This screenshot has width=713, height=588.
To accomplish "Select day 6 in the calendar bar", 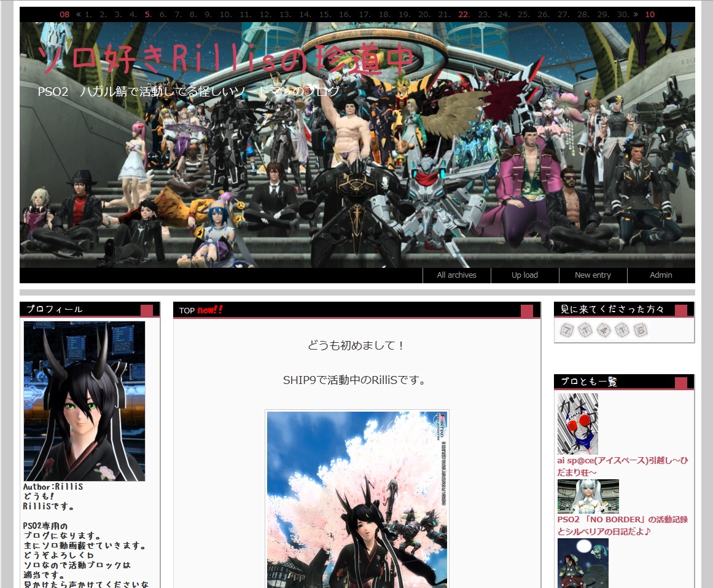I will coord(163,15).
